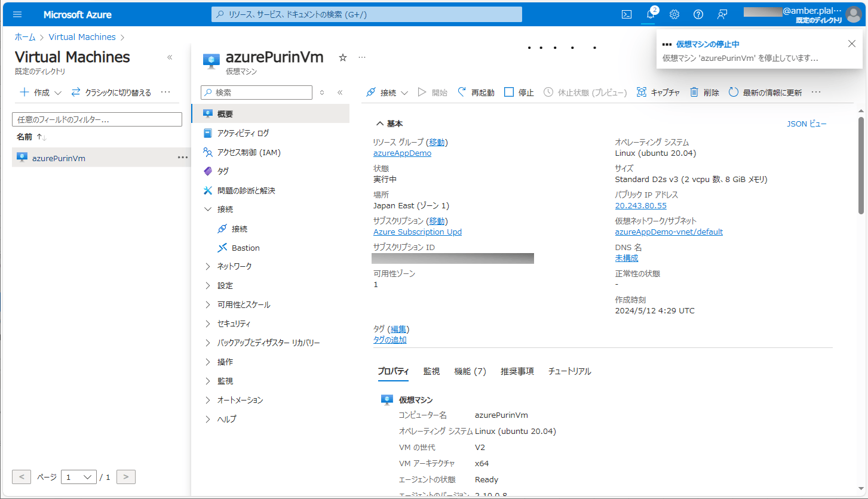Close the VM stopping notification
The width and height of the screenshot is (868, 499).
pyautogui.click(x=852, y=44)
